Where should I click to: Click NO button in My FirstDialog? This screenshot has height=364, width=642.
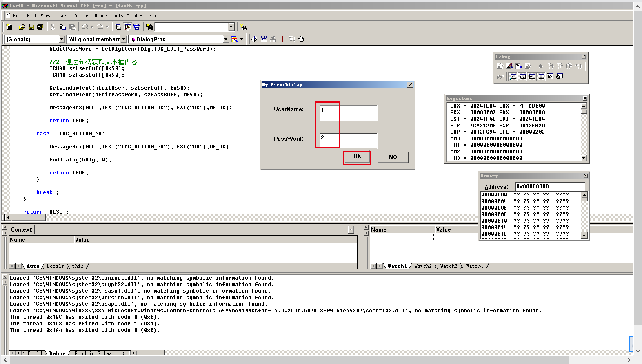point(393,157)
